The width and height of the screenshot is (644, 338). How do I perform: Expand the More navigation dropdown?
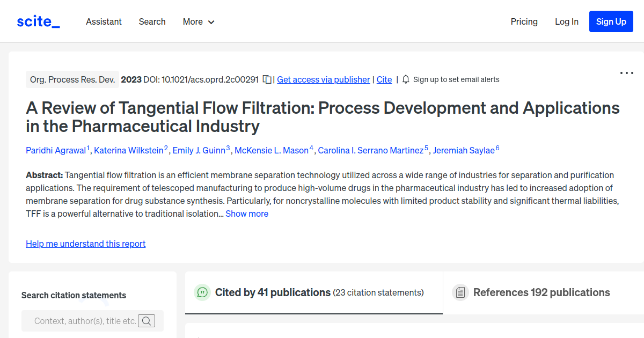tap(198, 21)
